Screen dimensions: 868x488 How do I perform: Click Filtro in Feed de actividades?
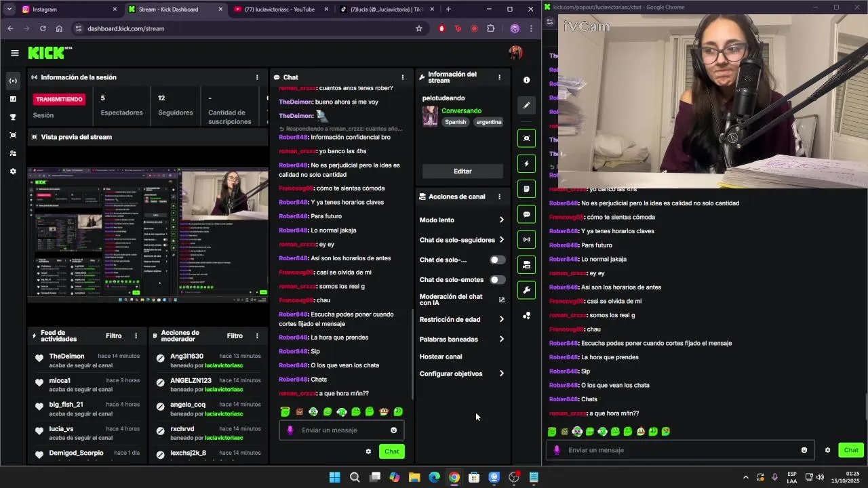tap(113, 336)
